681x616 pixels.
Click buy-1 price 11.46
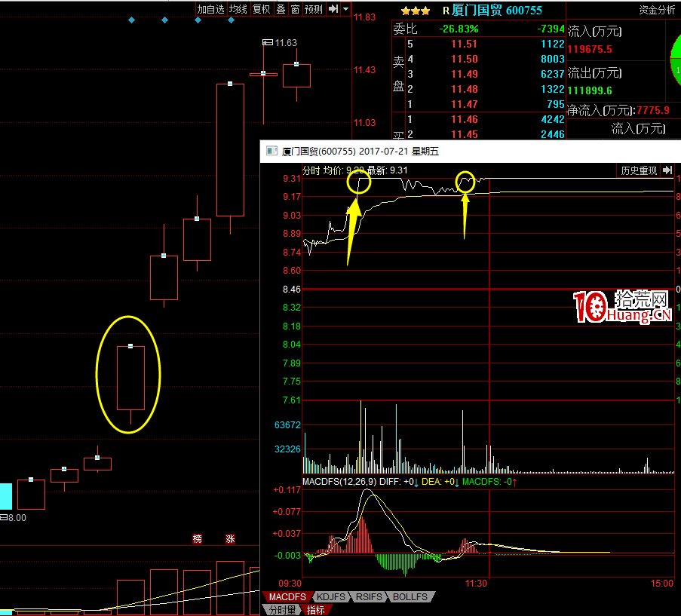464,119
